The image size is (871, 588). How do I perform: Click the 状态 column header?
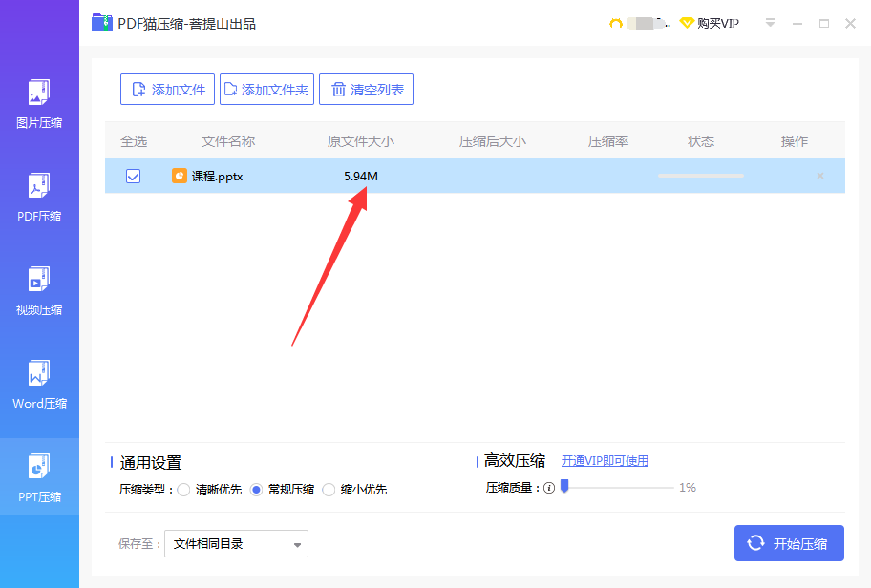coord(701,141)
